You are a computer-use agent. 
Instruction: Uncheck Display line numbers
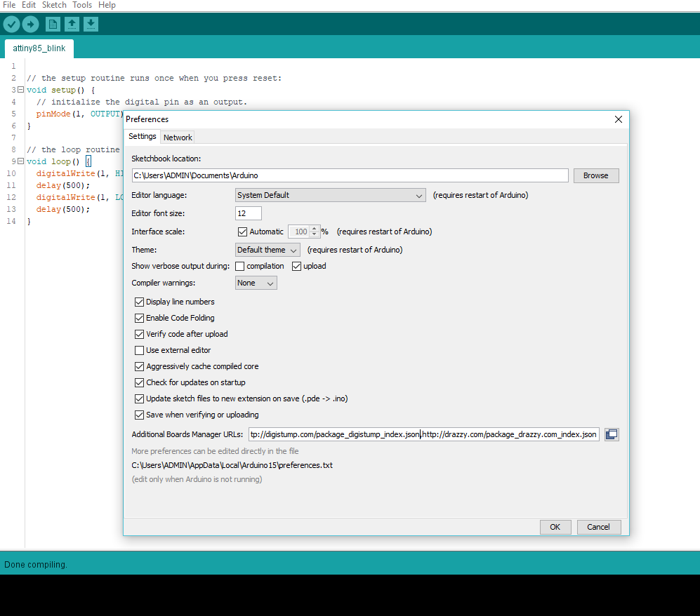point(139,302)
